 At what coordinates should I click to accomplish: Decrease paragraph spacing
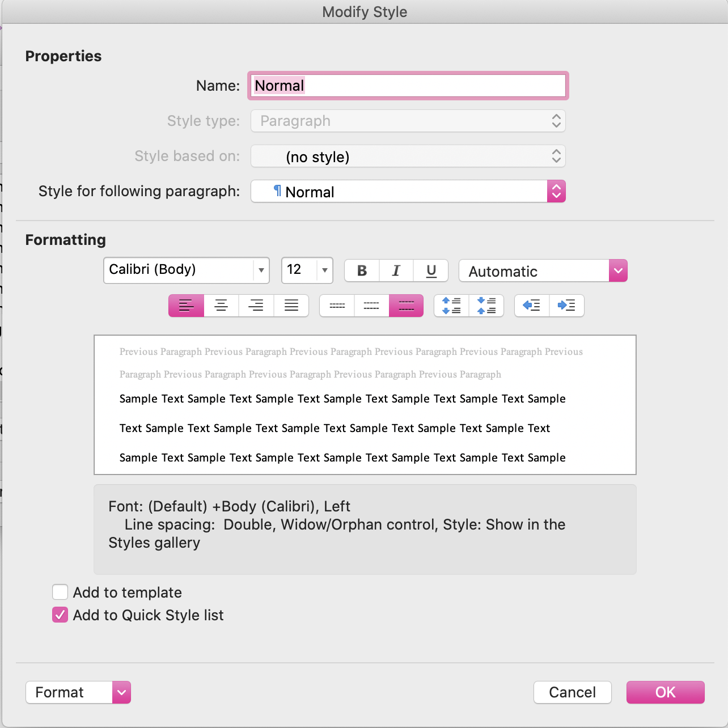coord(486,306)
